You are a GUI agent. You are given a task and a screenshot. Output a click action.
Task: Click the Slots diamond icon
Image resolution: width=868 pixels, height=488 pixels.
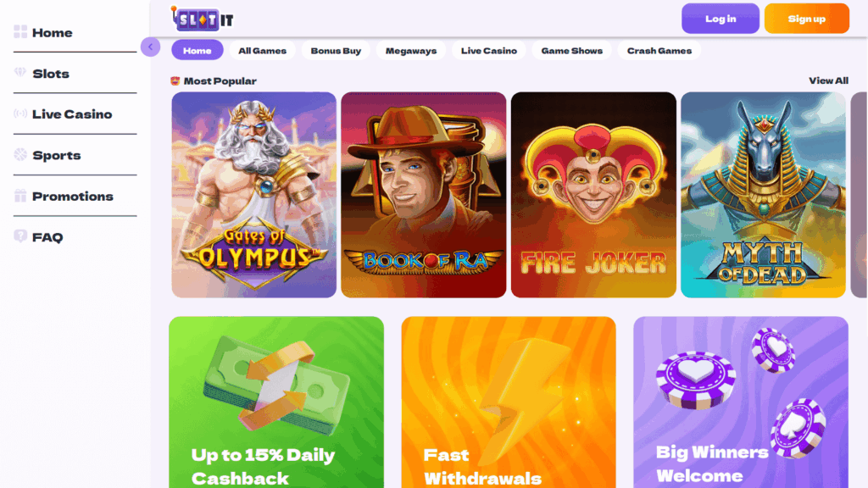[x=20, y=73]
